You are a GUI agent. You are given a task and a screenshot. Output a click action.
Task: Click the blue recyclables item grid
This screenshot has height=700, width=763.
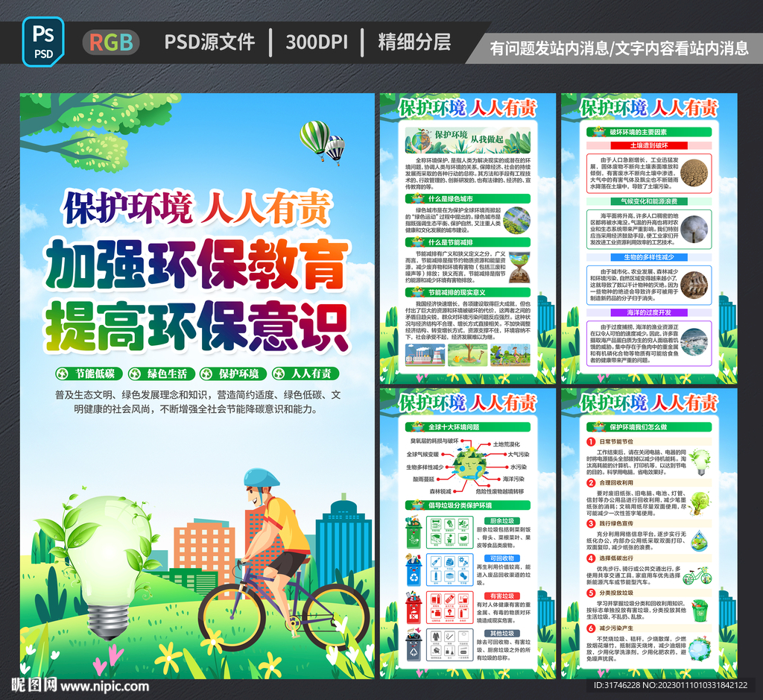[449, 570]
